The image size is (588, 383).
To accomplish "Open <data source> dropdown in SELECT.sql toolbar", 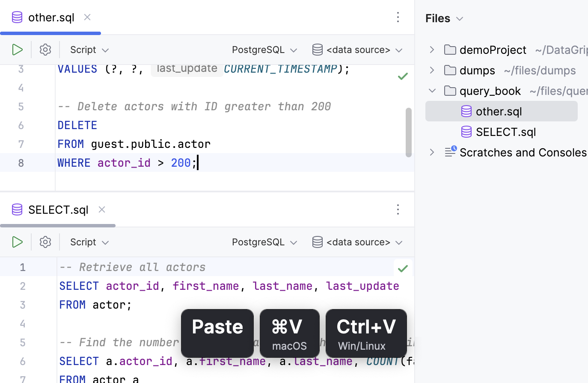I will pos(358,242).
